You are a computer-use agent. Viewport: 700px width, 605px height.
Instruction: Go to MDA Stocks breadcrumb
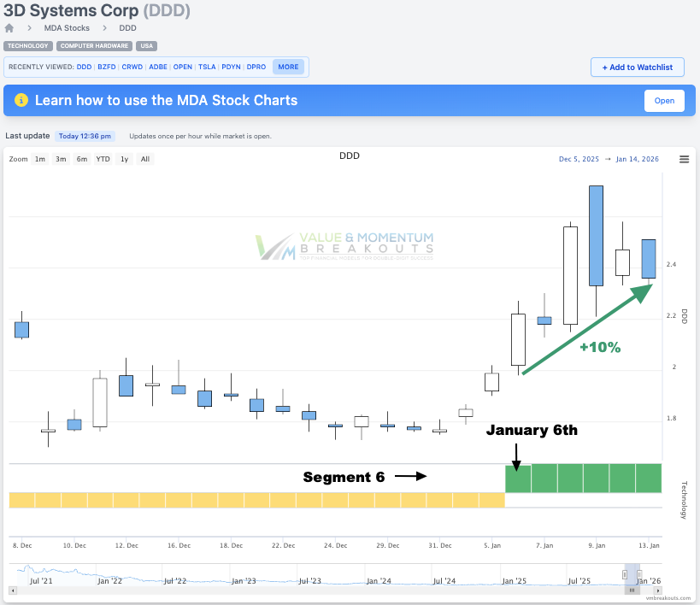(x=67, y=28)
